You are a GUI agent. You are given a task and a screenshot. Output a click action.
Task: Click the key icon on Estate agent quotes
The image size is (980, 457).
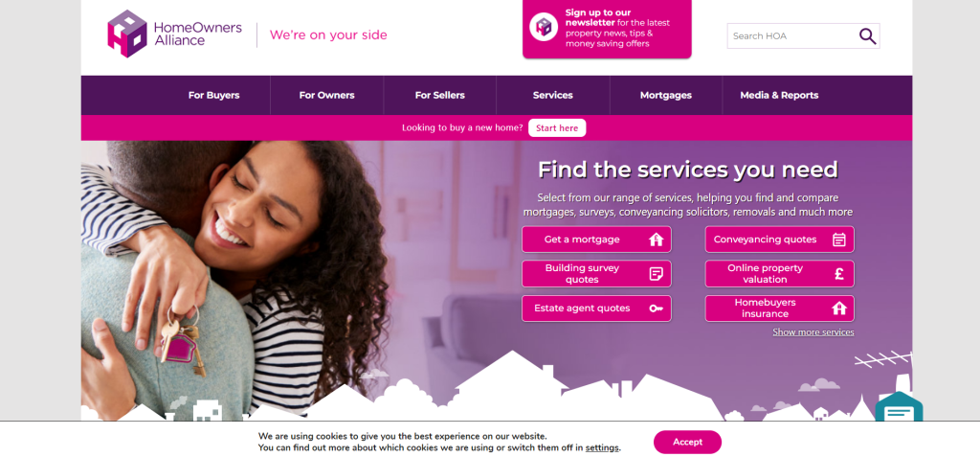point(656,308)
